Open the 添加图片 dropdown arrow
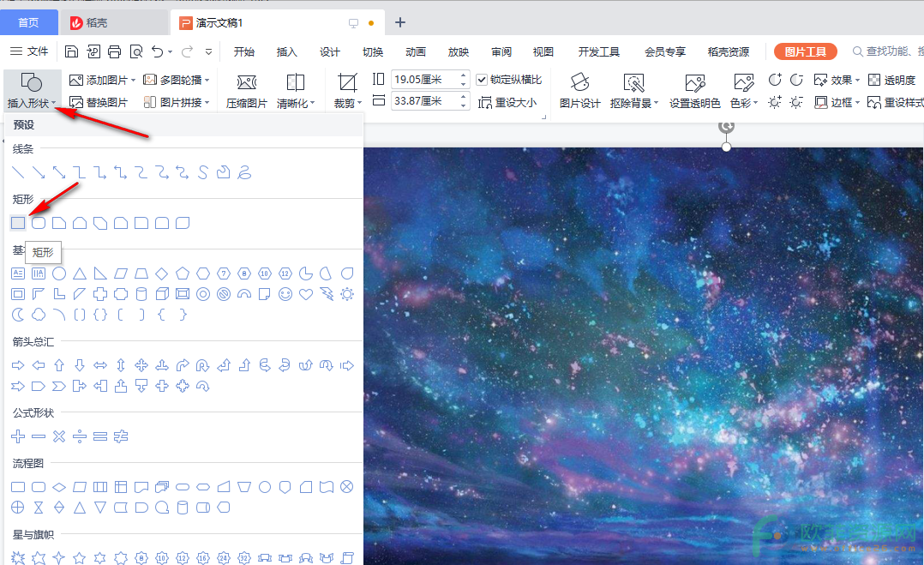The height and width of the screenshot is (565, 924). tap(133, 80)
